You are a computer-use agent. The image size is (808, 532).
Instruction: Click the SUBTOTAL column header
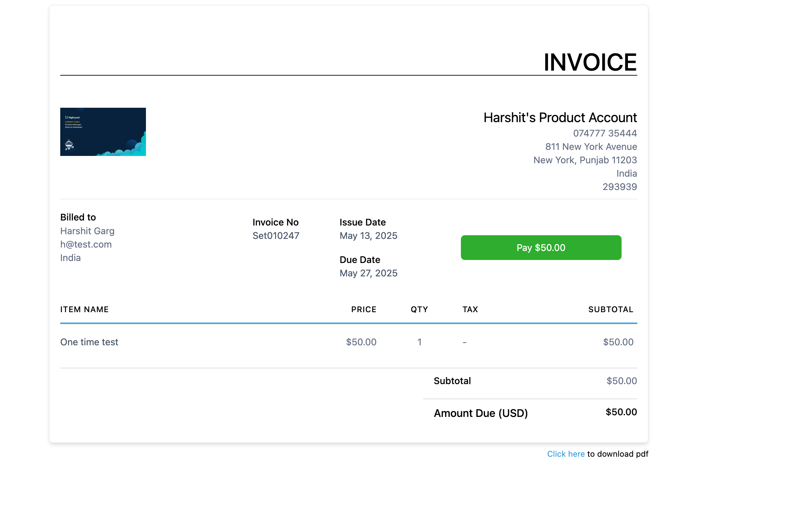coord(611,309)
